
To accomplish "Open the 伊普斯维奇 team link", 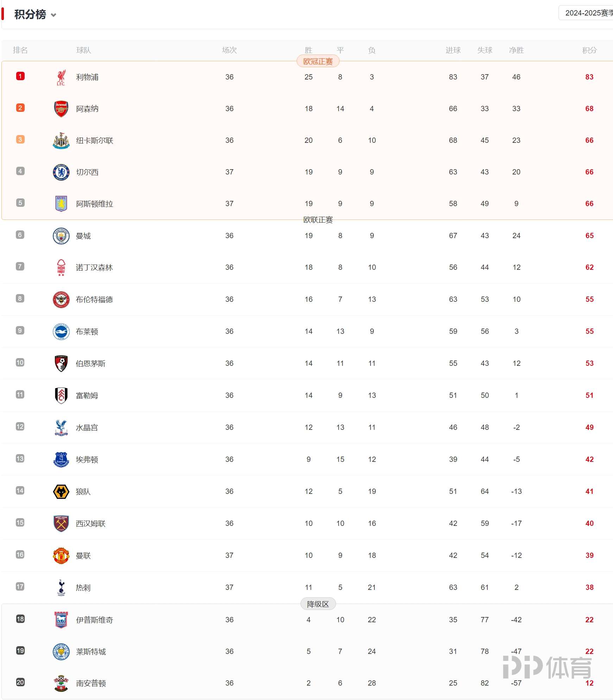I will 95,620.
